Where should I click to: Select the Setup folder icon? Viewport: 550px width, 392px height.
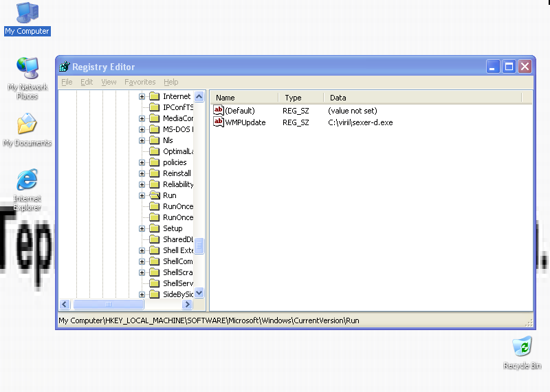(x=154, y=228)
